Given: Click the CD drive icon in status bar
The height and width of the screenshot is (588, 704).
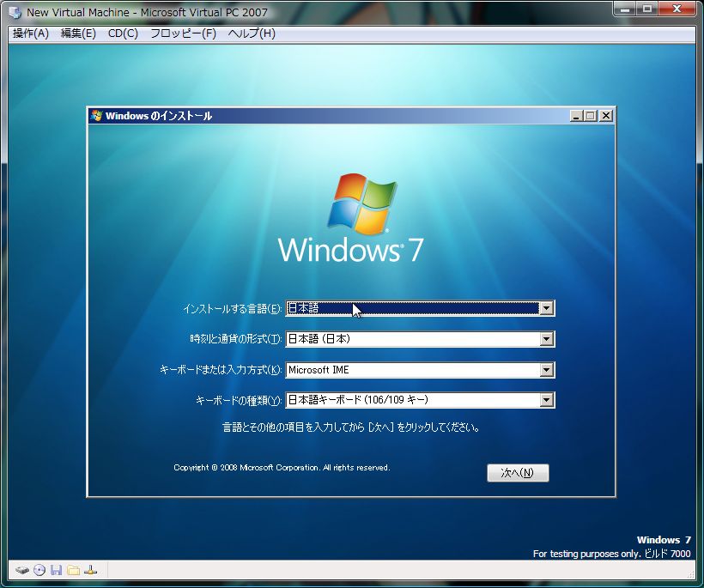Looking at the screenshot, I should (x=39, y=571).
